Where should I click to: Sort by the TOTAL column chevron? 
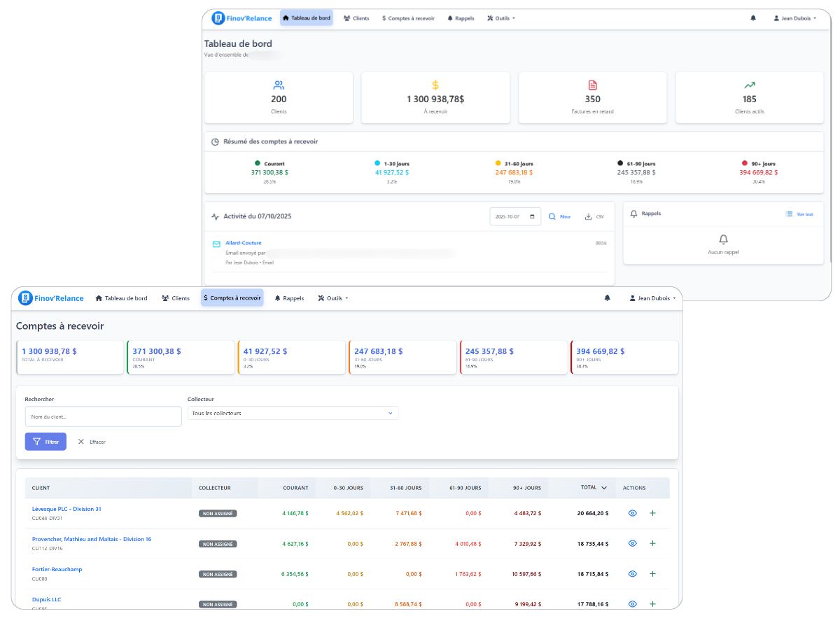[x=603, y=488]
